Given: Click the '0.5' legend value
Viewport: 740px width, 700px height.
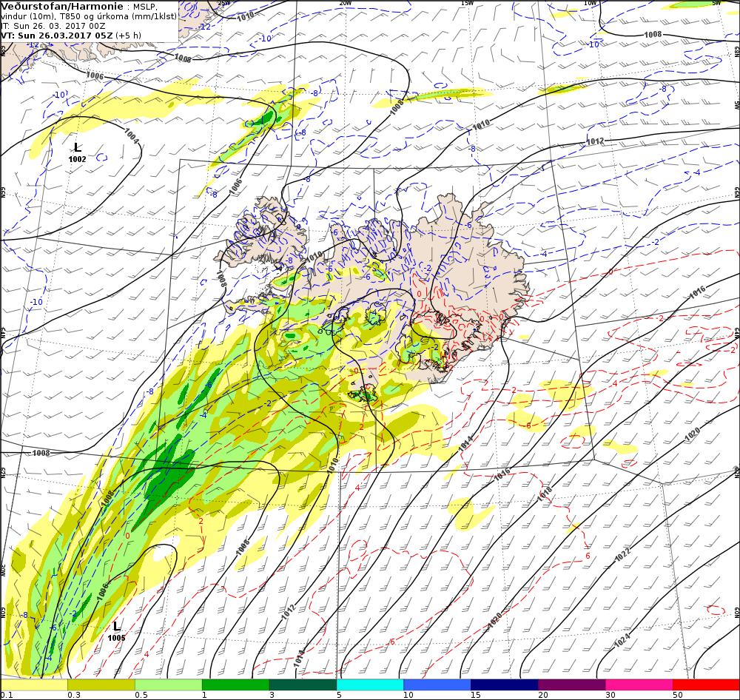Looking at the screenshot, I should (x=141, y=695).
